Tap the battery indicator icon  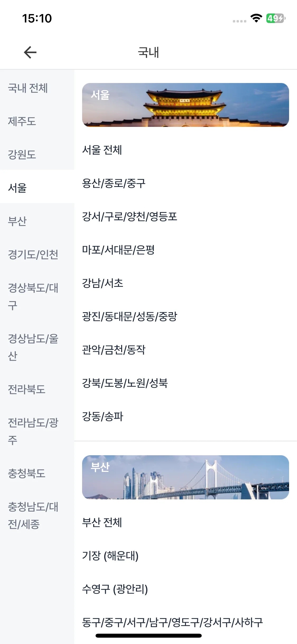(x=276, y=18)
